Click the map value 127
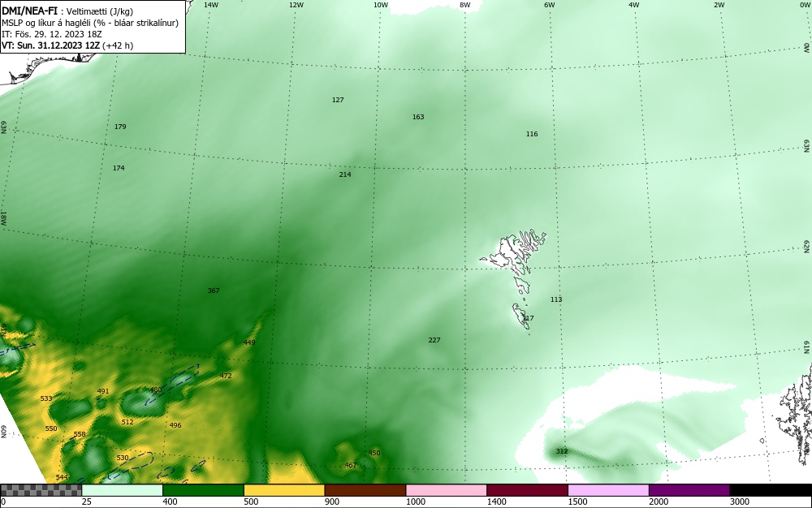The image size is (812, 508). pos(338,100)
